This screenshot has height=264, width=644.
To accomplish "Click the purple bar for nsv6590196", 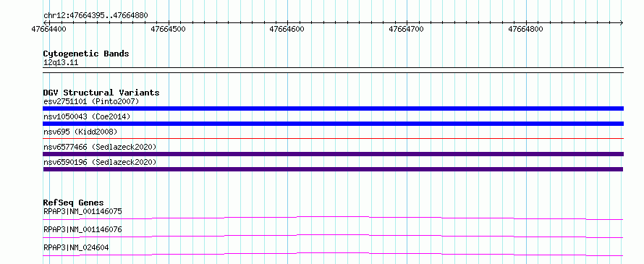I will [333, 169].
